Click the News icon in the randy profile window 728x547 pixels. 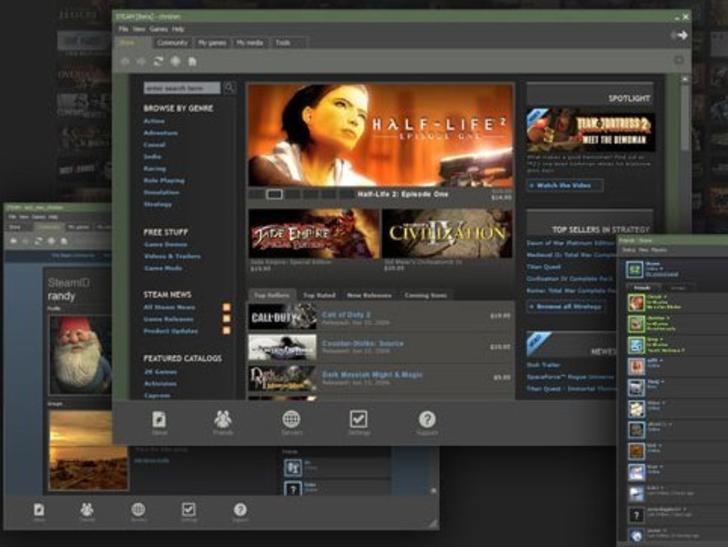tap(39, 511)
